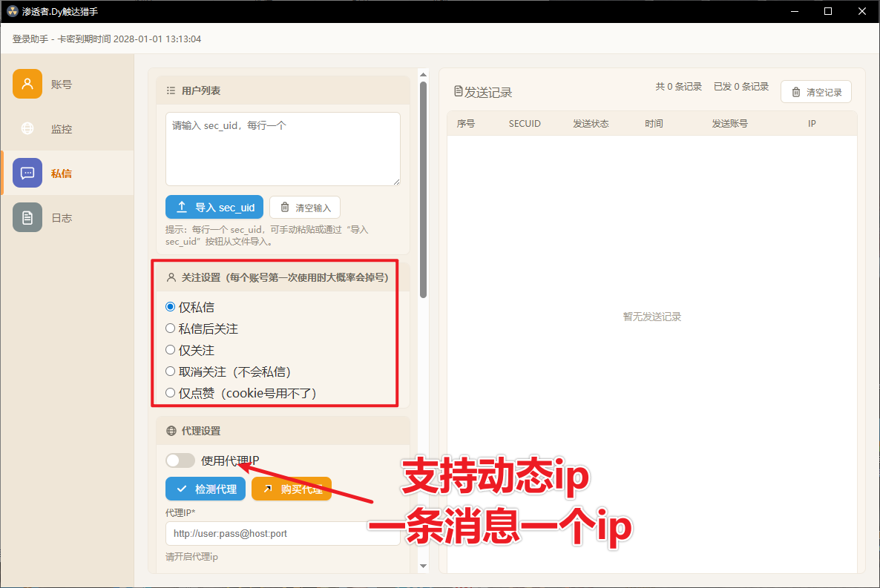
Task: Choose the 私信后关注 radio option
Action: pos(171,328)
